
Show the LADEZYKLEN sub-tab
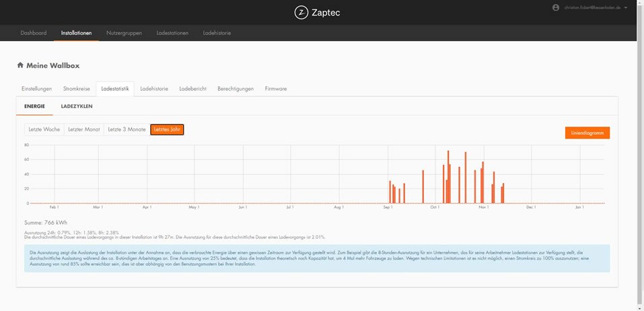click(77, 106)
